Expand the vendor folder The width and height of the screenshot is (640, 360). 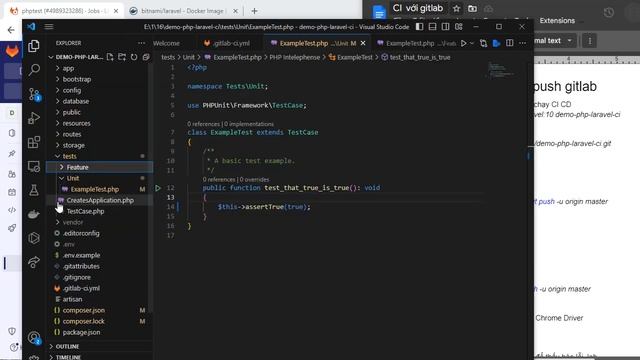point(73,222)
